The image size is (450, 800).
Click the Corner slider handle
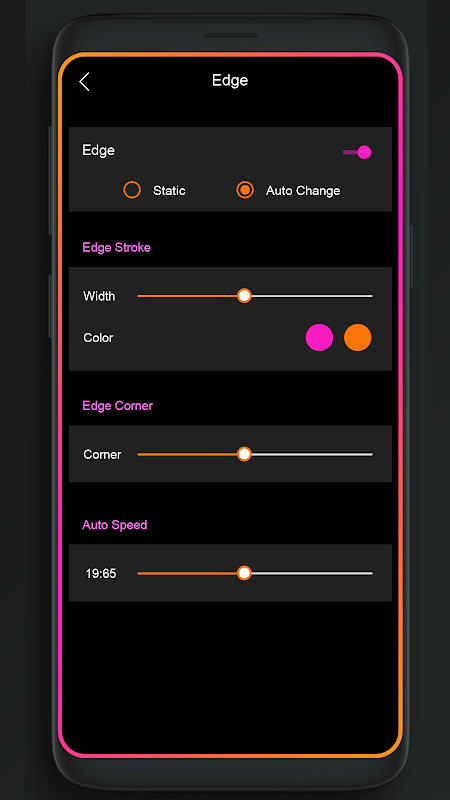click(244, 454)
